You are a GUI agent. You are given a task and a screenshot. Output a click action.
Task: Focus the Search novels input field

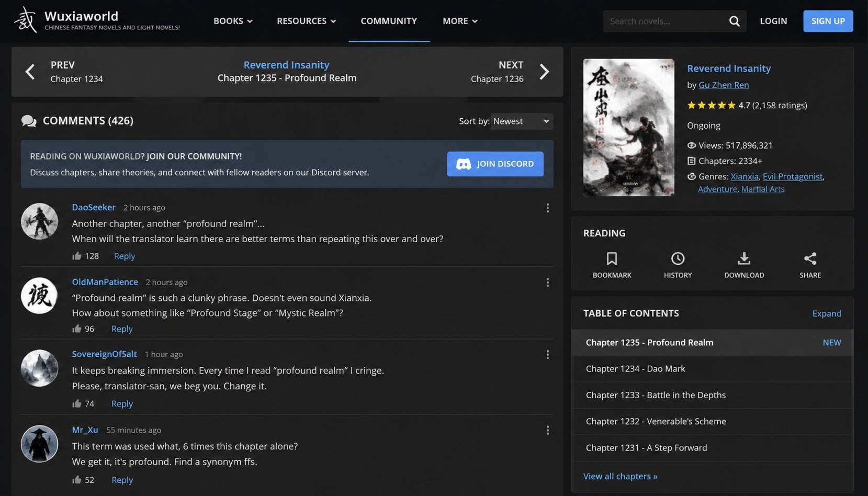pyautogui.click(x=666, y=21)
